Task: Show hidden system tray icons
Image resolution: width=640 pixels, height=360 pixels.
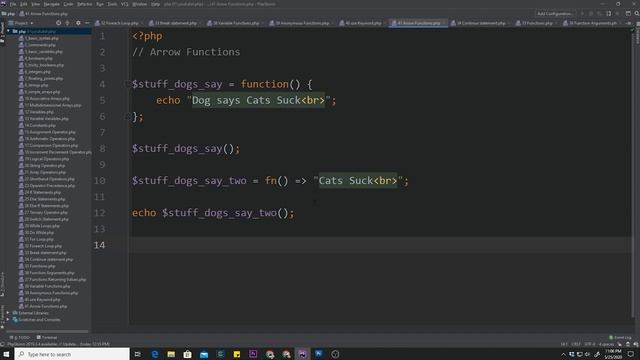Action: pos(563,354)
